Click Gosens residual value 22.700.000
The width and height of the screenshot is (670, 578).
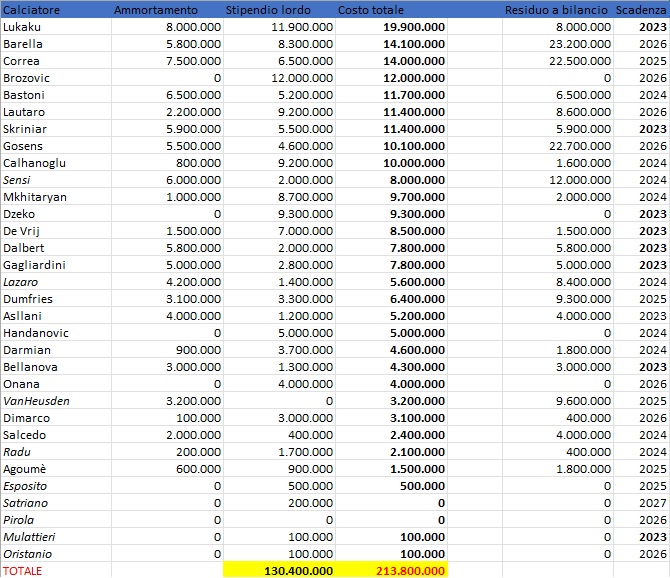[574, 146]
